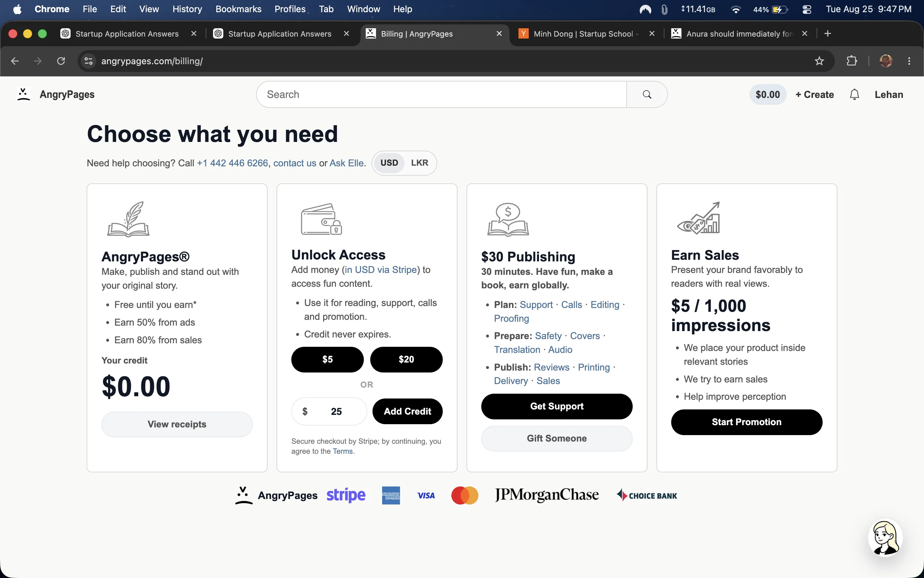Click View receipts button
This screenshot has height=578, width=924.
pos(177,424)
